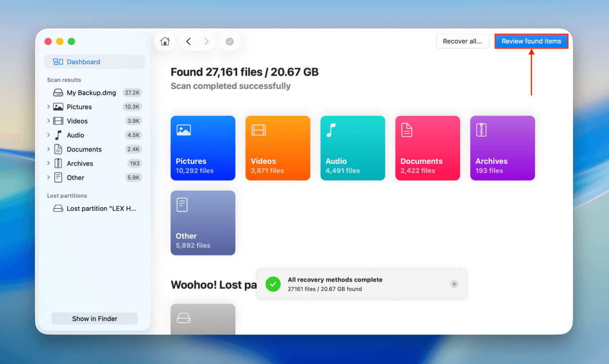Click the Audio note icon in sidebar

click(x=58, y=135)
